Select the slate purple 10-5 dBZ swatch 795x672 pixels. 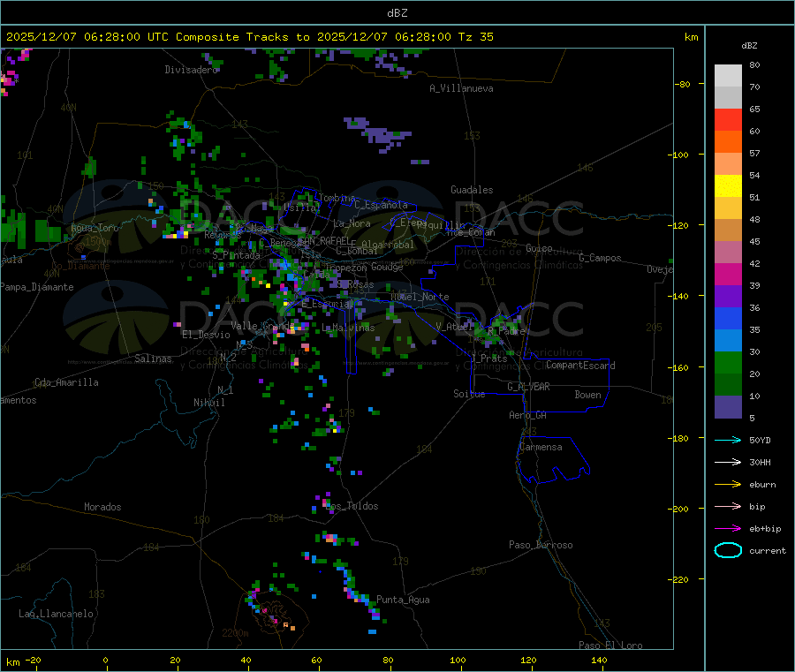coord(728,407)
